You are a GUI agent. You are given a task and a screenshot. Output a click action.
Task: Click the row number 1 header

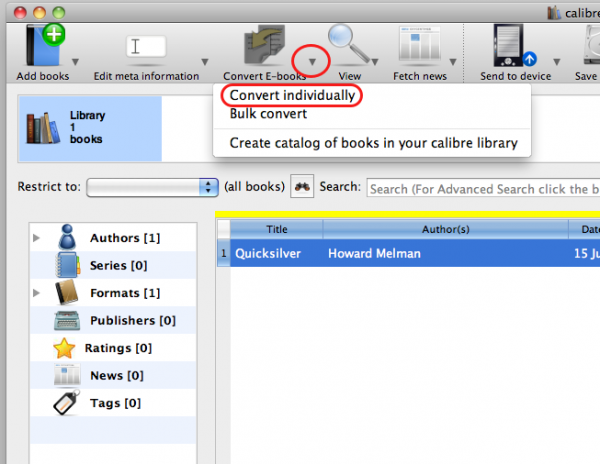tap(224, 253)
